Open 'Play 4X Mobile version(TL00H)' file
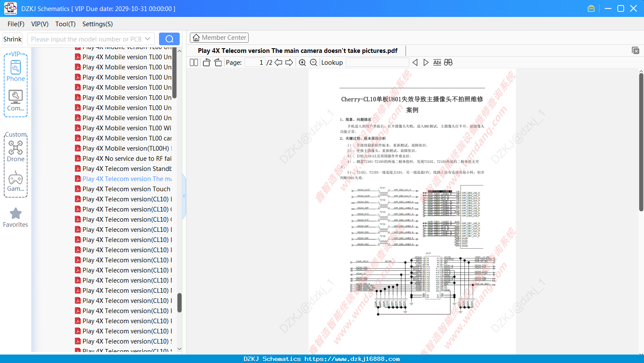 point(127,148)
